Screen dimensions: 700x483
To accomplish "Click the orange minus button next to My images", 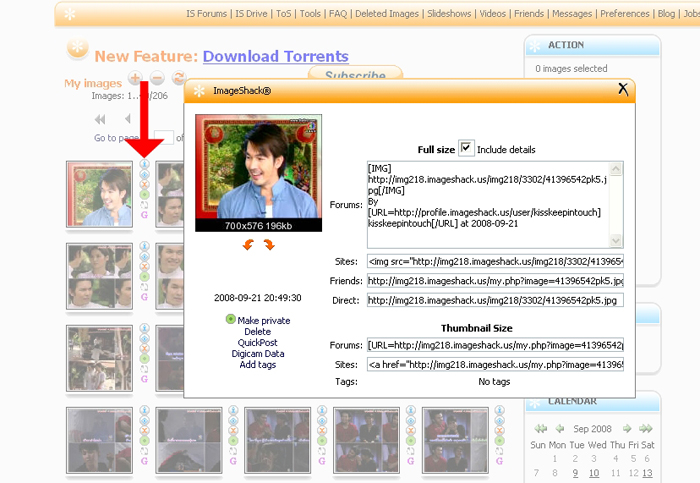I will 157,78.
